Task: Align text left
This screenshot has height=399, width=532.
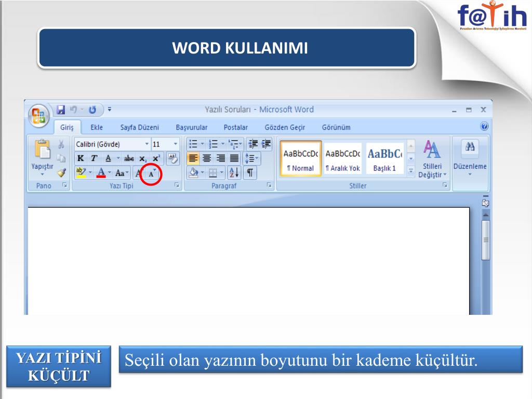Action: pos(193,158)
